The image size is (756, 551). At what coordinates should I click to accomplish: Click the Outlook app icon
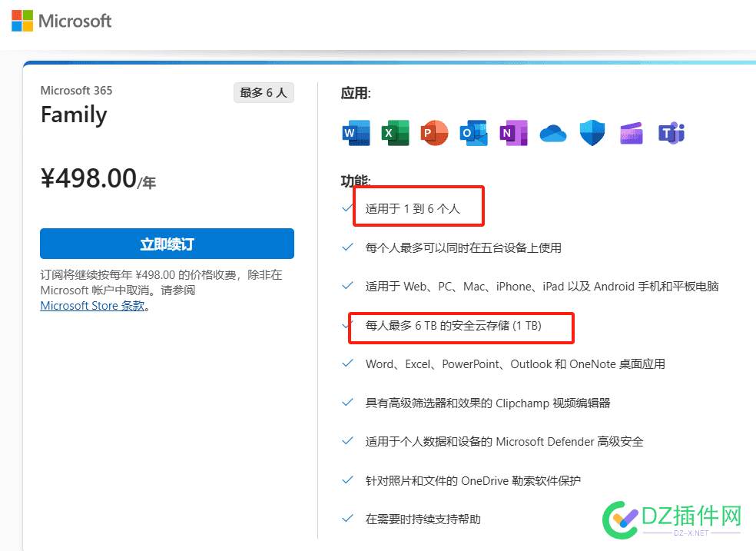474,133
